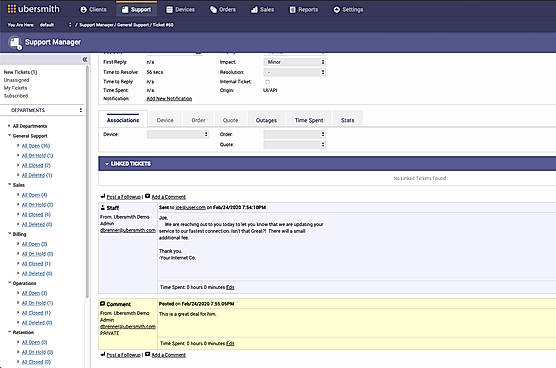Click Comment author email link
This screenshot has height=368, width=556.
pos(128,327)
